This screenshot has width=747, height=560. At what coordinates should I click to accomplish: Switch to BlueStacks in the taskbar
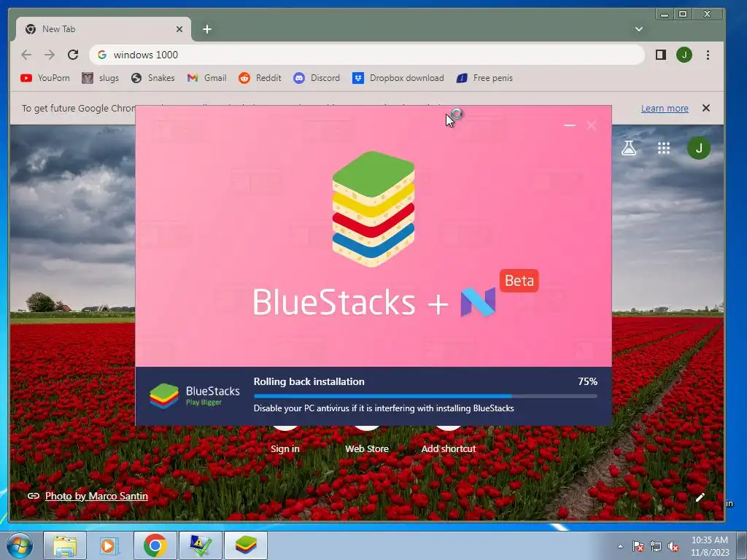coord(245,545)
